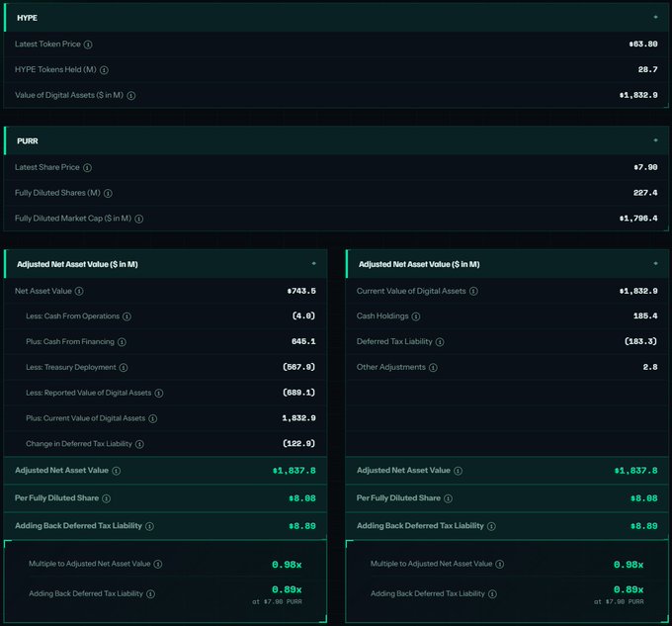Multiple to Adjusted Net Asset Value info, Cash Holdings panel
This screenshot has height=626, width=672.
(500, 565)
